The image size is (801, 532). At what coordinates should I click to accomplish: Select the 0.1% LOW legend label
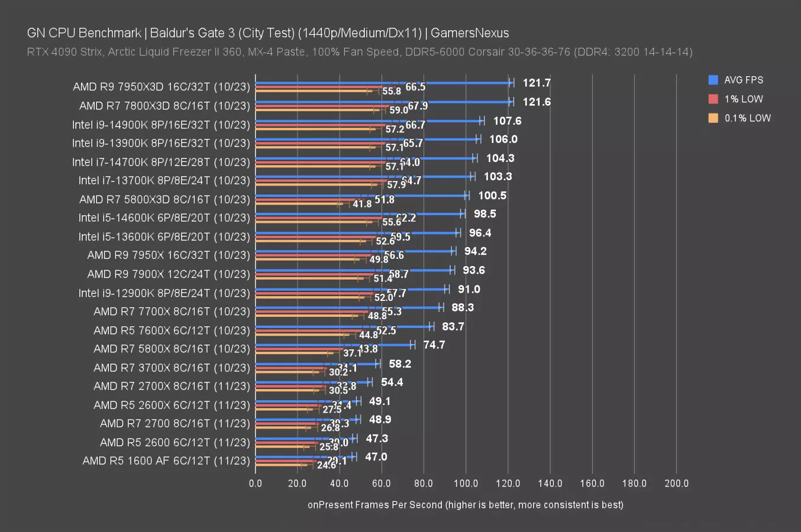pyautogui.click(x=748, y=118)
